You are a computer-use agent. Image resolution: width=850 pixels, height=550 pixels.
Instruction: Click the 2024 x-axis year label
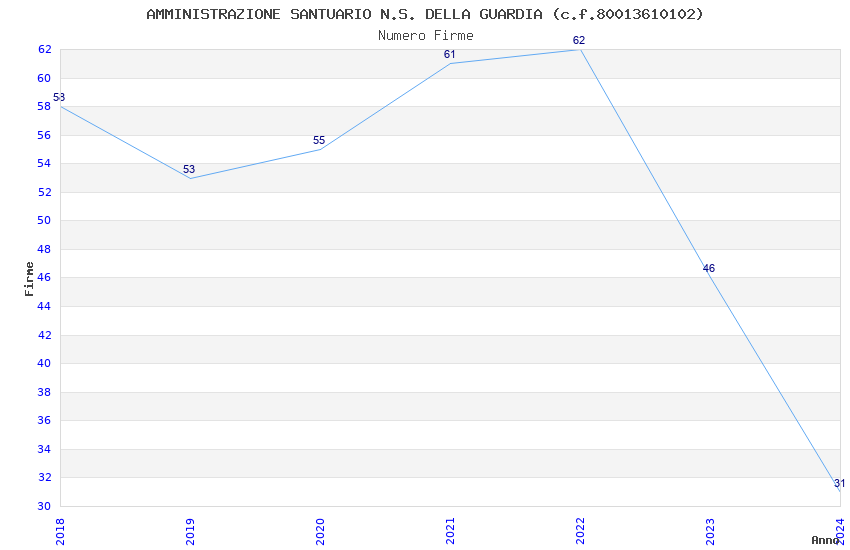coord(840,532)
